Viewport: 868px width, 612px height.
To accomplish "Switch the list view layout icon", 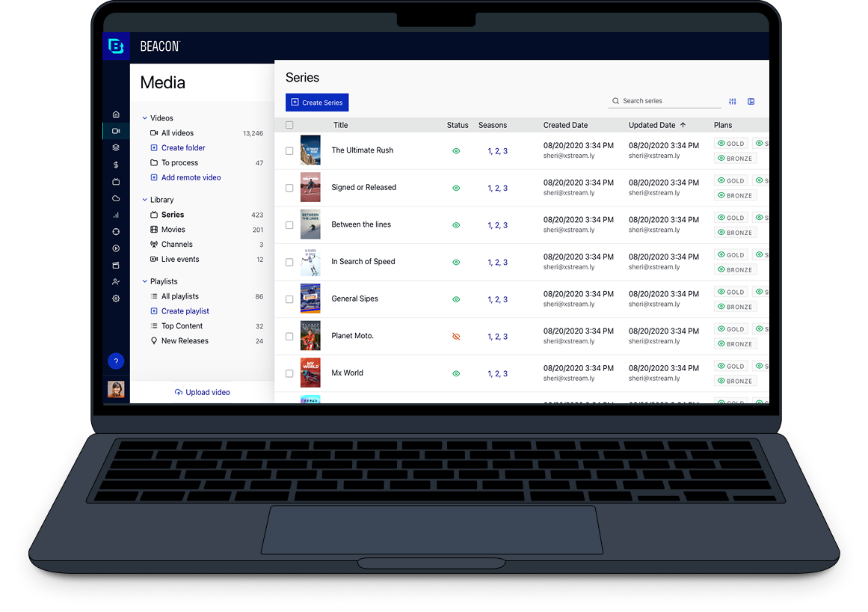I will click(751, 100).
